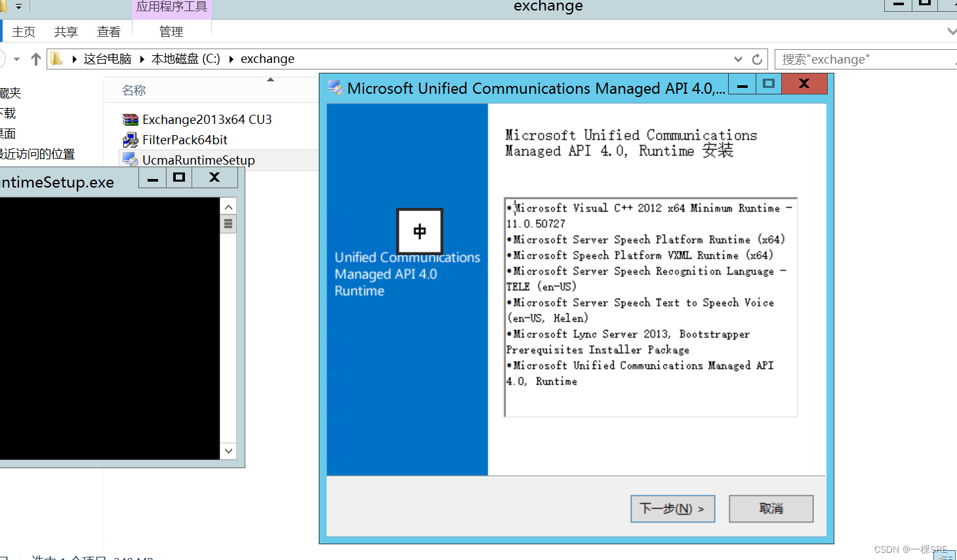The width and height of the screenshot is (957, 560).
Task: Open the 管理 ribbon tab
Action: tap(171, 31)
